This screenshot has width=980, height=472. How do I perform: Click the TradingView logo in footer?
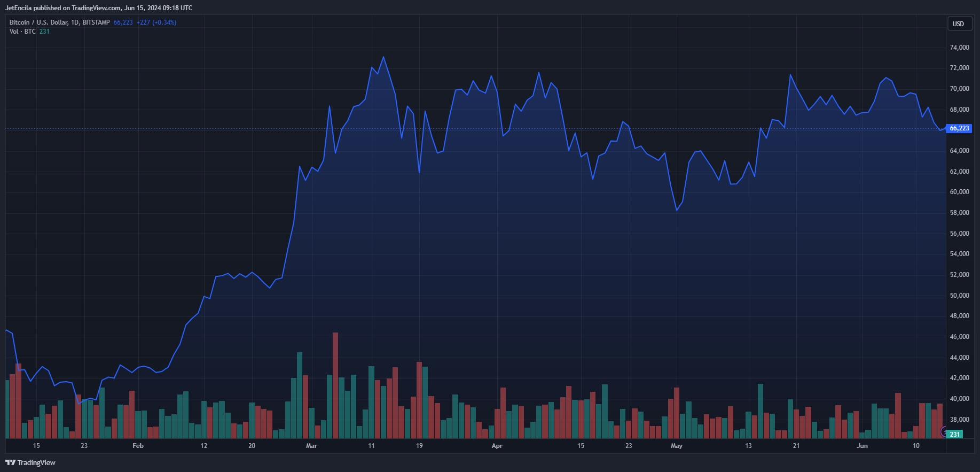coord(30,462)
